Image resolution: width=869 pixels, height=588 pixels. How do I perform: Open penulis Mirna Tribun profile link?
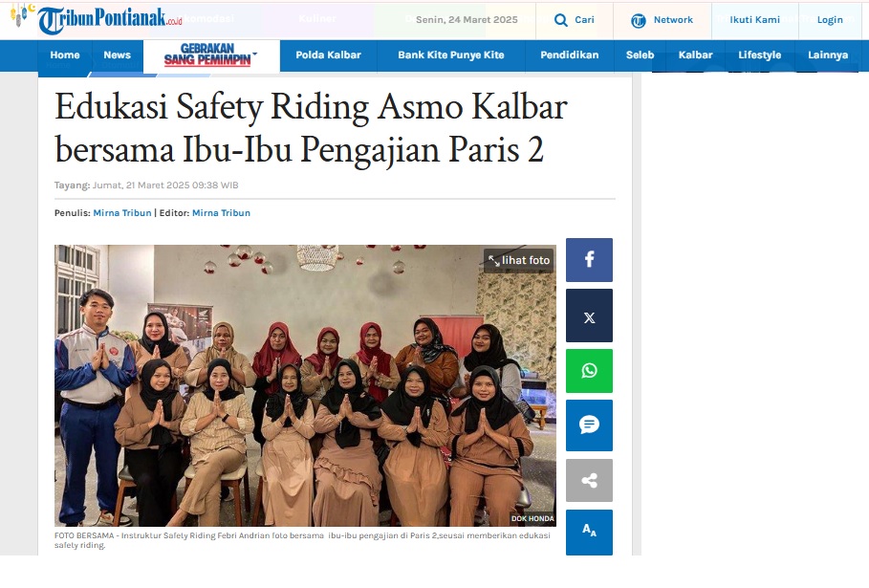tap(122, 213)
